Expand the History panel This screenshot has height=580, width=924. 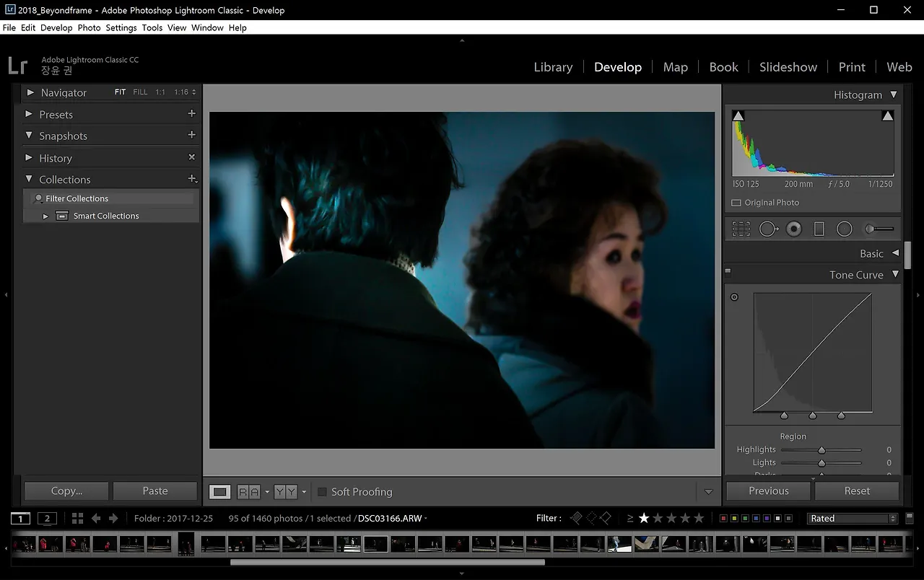point(30,157)
